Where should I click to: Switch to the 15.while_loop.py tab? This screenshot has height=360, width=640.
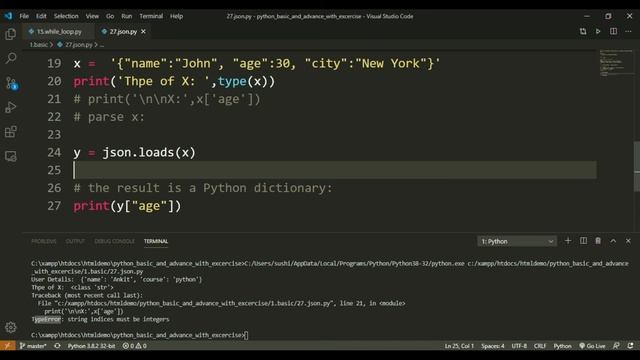click(59, 31)
